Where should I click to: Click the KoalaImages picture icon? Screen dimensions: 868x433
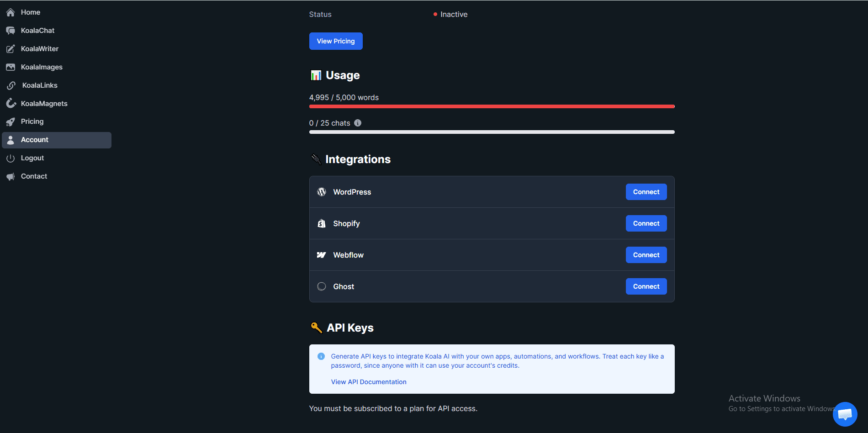(11, 67)
